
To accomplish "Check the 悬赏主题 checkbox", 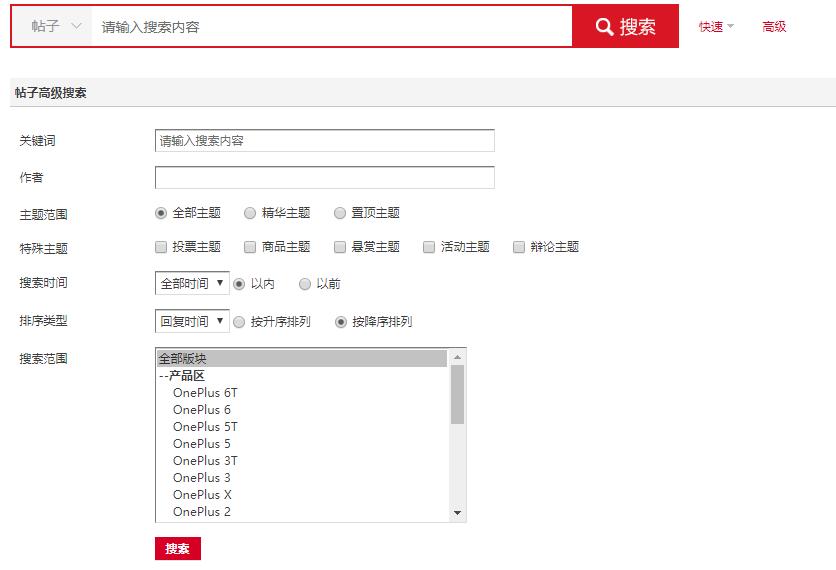I will coord(340,247).
